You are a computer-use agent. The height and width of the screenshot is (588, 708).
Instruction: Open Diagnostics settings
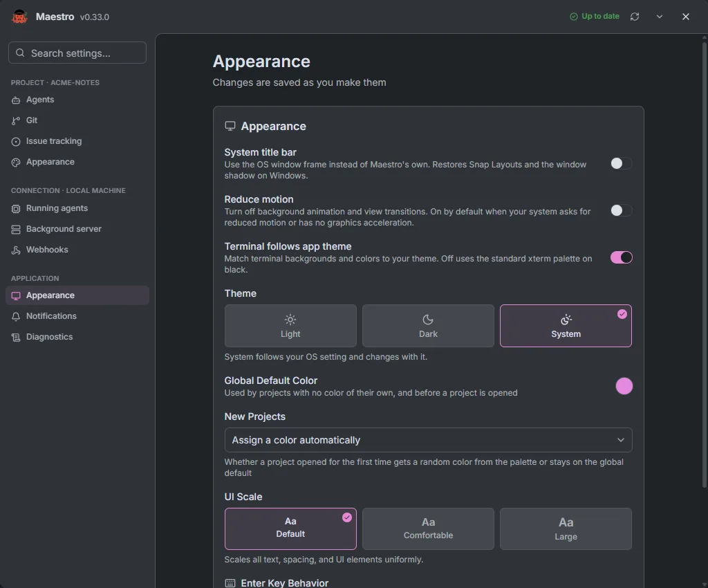coord(77,337)
